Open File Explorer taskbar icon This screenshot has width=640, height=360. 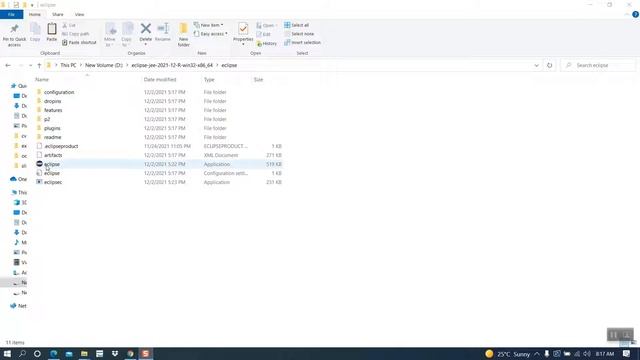[x=84, y=353]
